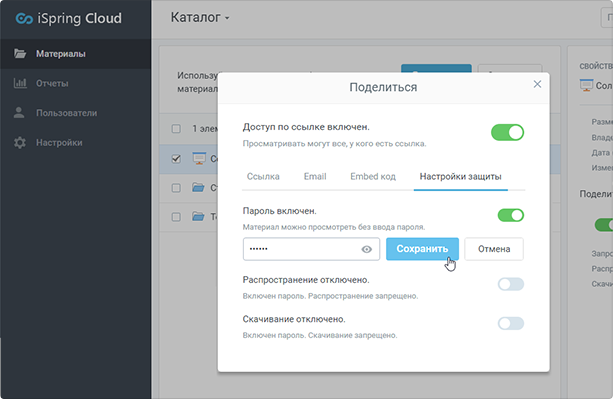The image size is (615, 399).
Task: Close the Поделиться dialog
Action: [x=537, y=84]
